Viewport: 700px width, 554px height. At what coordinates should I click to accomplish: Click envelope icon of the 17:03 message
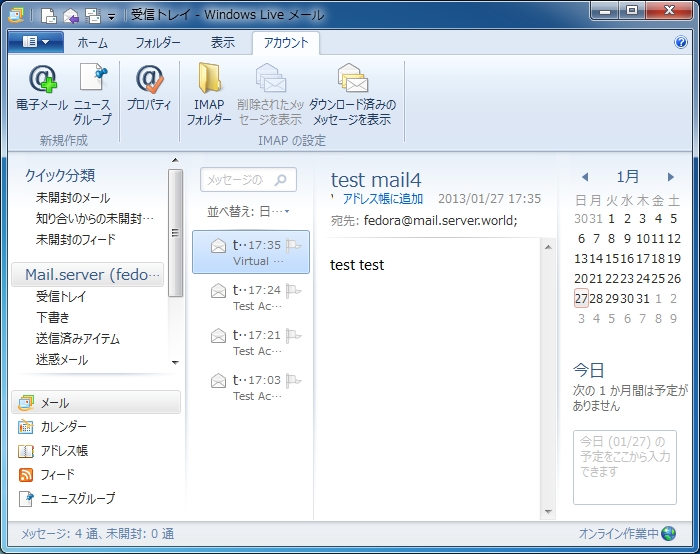click(218, 381)
